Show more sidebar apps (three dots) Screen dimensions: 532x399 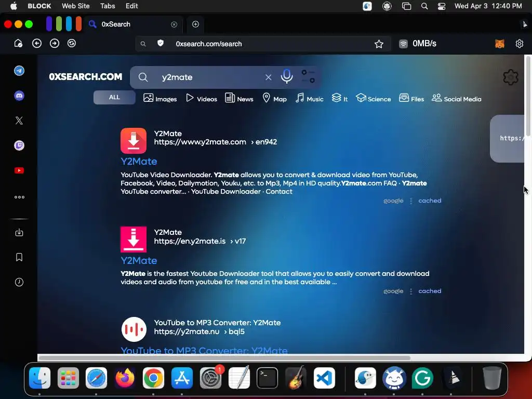click(19, 197)
